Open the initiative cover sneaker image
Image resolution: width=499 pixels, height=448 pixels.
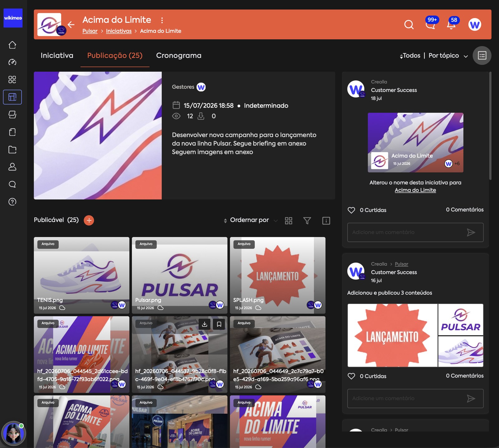click(x=98, y=136)
